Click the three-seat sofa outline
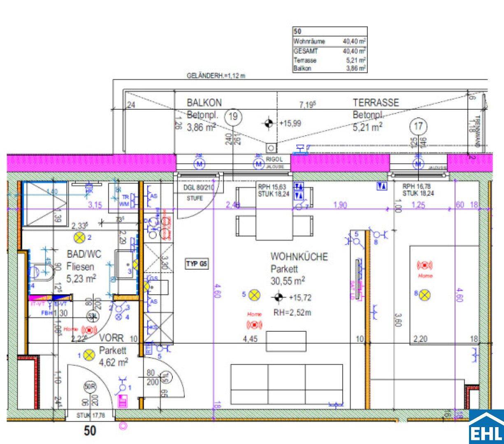The width and height of the screenshot is (504, 444). pos(287,384)
